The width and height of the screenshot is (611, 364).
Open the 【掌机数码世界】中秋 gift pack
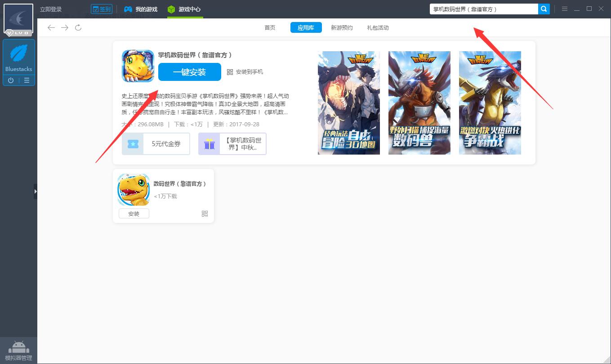(x=232, y=144)
